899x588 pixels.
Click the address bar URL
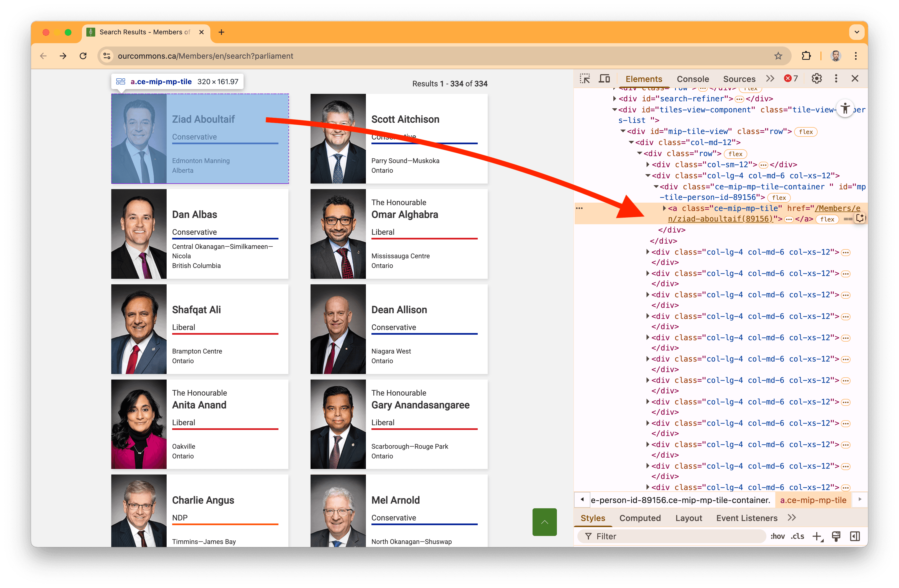[x=205, y=56]
